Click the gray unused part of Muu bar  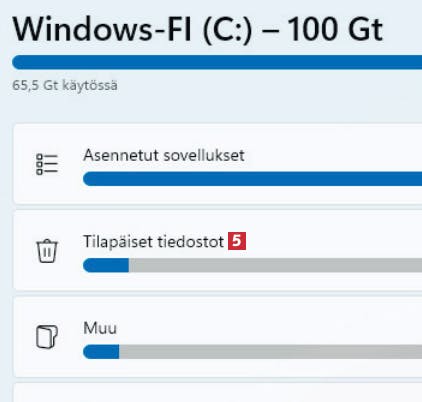[270, 352]
